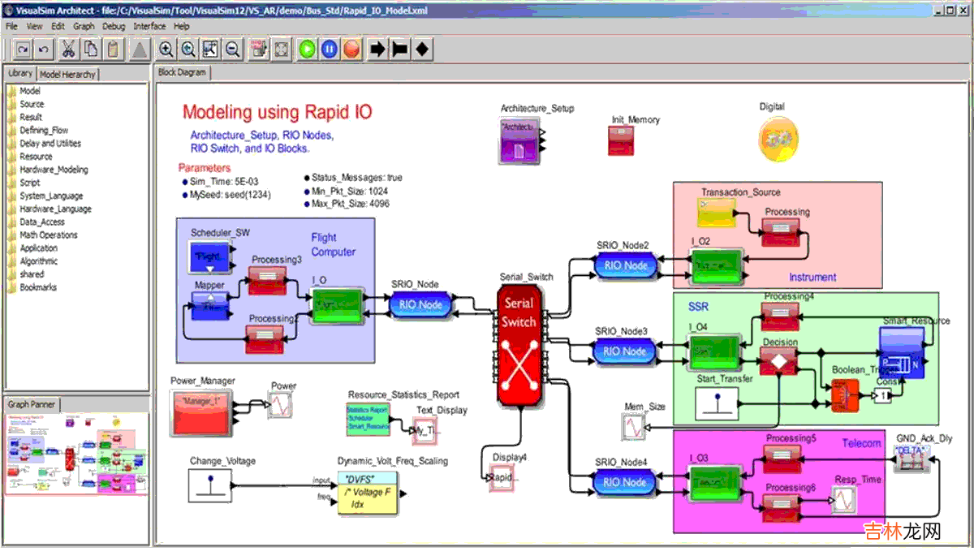Click the Graph Panner thumbnail preview
This screenshot has height=560, width=974.
[x=76, y=453]
